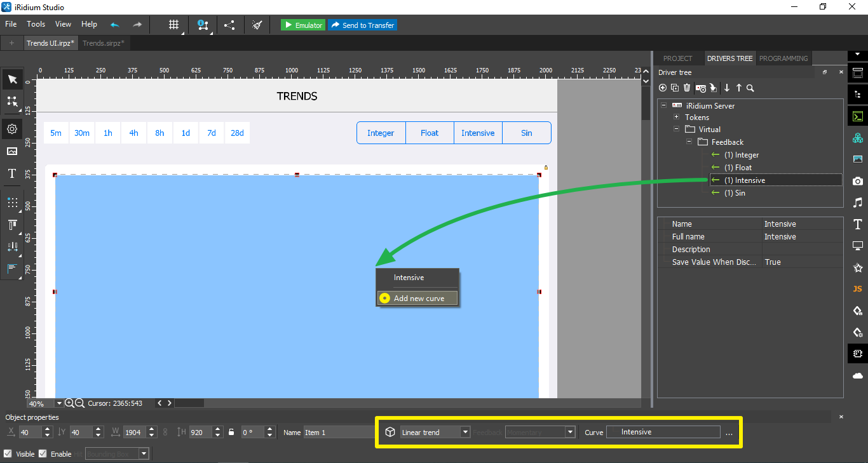Click the green Emulator button
Screen dimensions: 868x463
(303, 25)
